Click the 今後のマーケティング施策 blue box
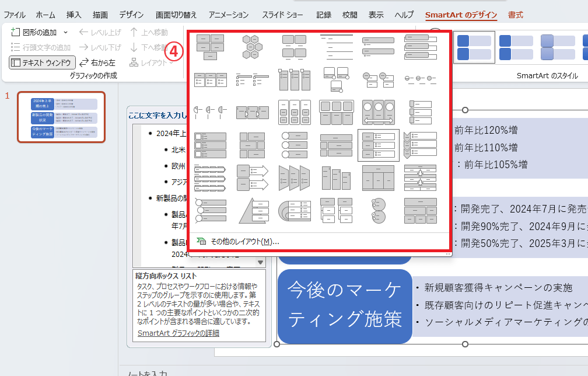Image resolution: width=588 pixels, height=376 pixels. click(x=345, y=306)
